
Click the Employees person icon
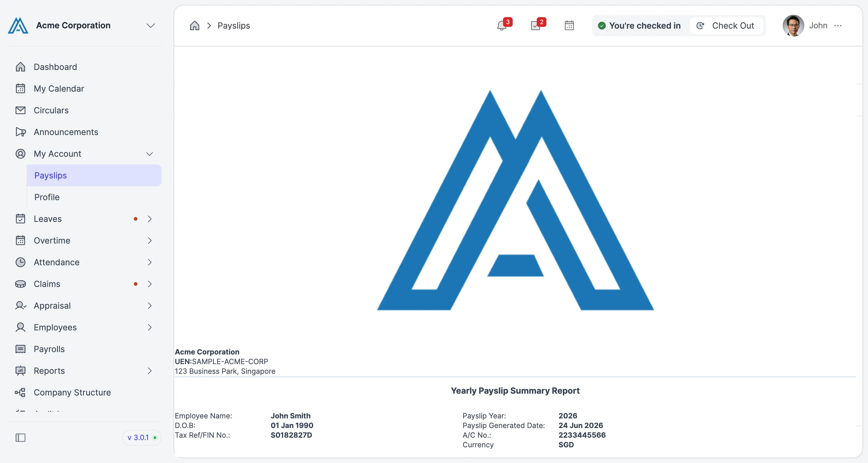click(x=20, y=327)
